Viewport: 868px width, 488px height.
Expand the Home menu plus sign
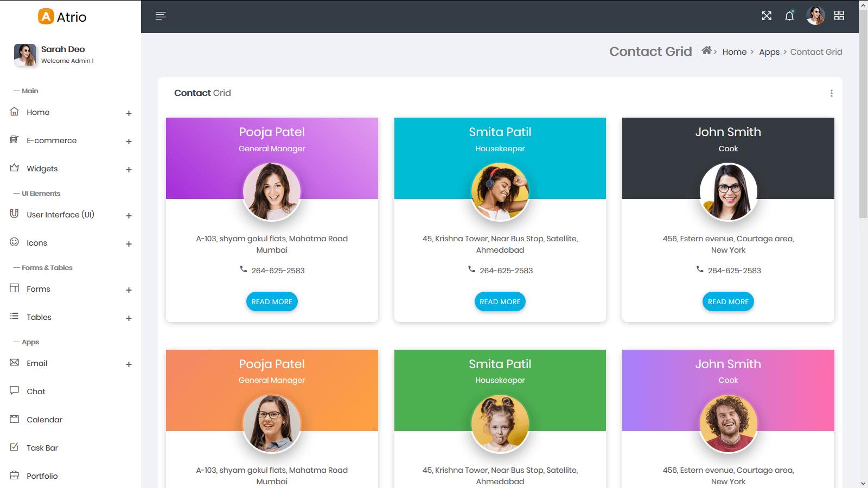coord(129,113)
